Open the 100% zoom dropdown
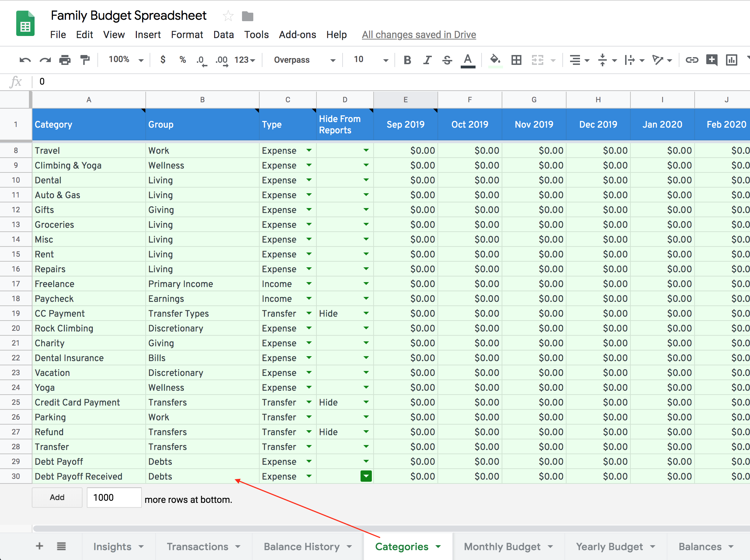 tap(126, 60)
